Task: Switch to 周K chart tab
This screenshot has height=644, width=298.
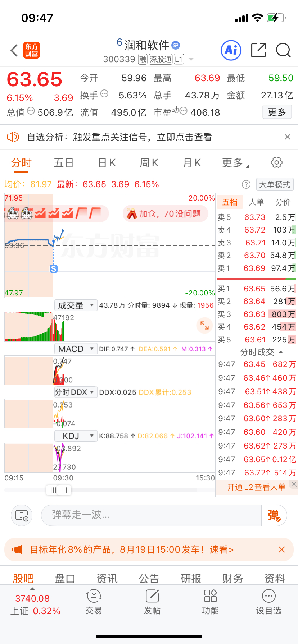Action: pyautogui.click(x=149, y=163)
